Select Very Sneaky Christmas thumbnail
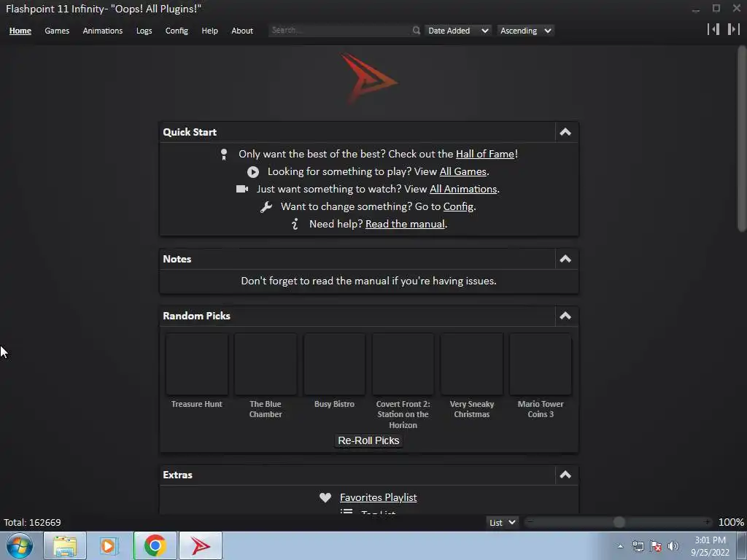The height and width of the screenshot is (560, 747). [x=472, y=365]
